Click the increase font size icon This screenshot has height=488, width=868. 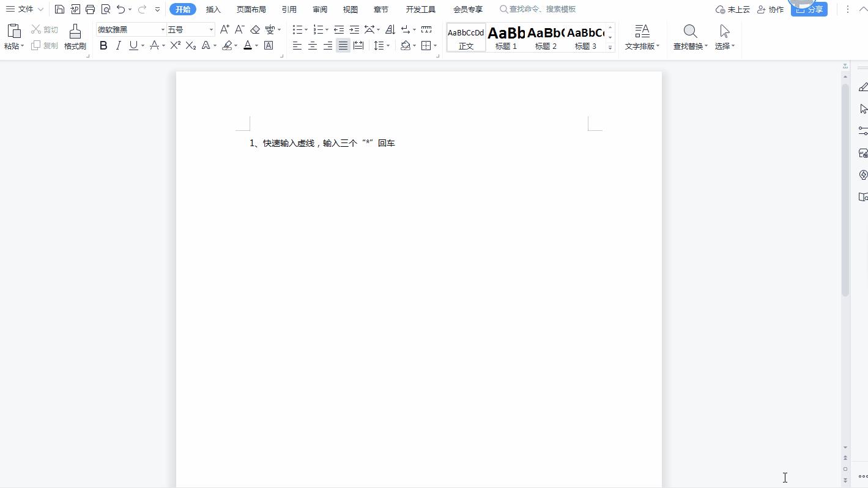coord(224,29)
